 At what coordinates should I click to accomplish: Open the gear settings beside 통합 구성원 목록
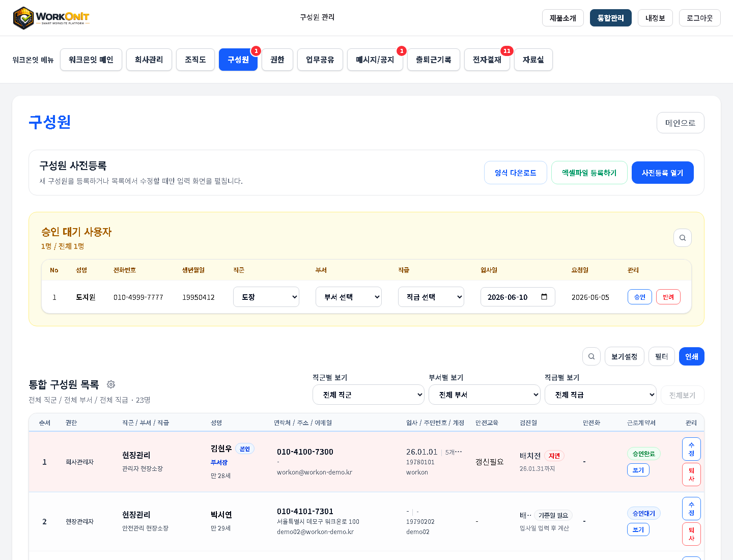tap(111, 384)
